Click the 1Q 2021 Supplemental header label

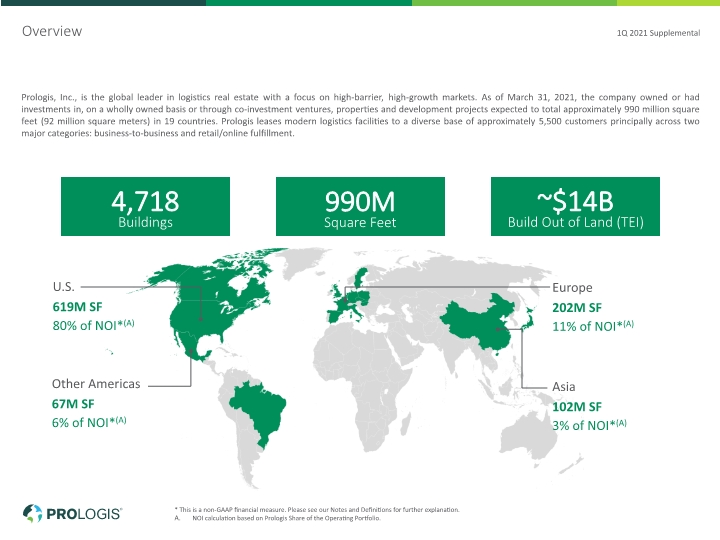[658, 33]
